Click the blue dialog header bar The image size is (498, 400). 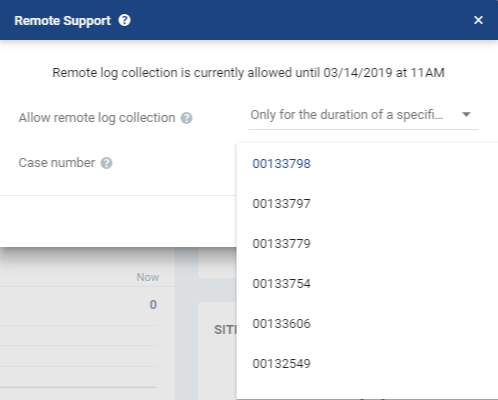[249, 20]
